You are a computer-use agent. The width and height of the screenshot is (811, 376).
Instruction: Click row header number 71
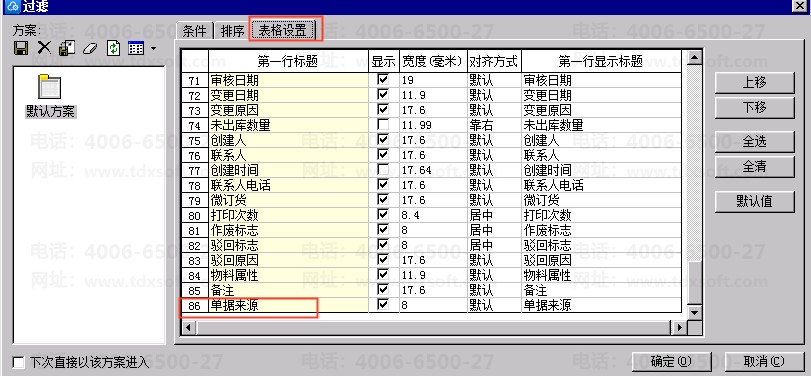point(194,80)
